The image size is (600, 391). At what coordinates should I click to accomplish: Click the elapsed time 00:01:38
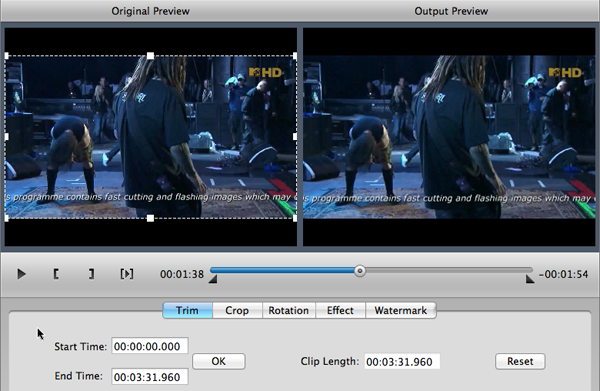(x=182, y=274)
